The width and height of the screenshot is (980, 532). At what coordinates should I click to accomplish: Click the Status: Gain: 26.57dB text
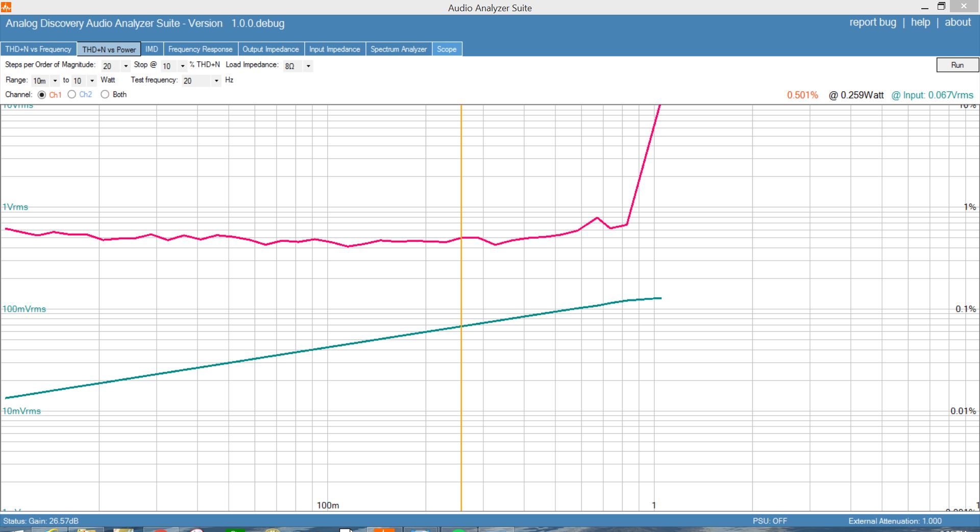point(41,521)
